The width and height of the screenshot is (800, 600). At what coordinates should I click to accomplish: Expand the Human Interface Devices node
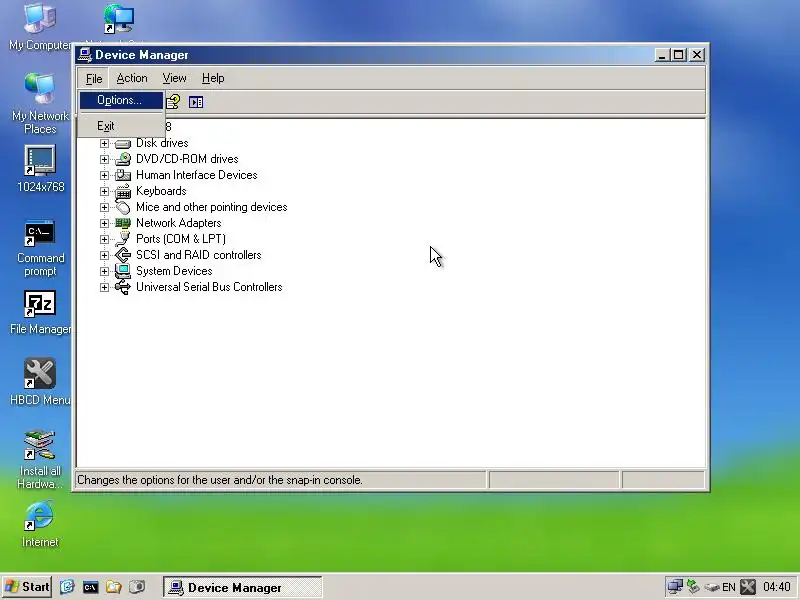click(104, 175)
